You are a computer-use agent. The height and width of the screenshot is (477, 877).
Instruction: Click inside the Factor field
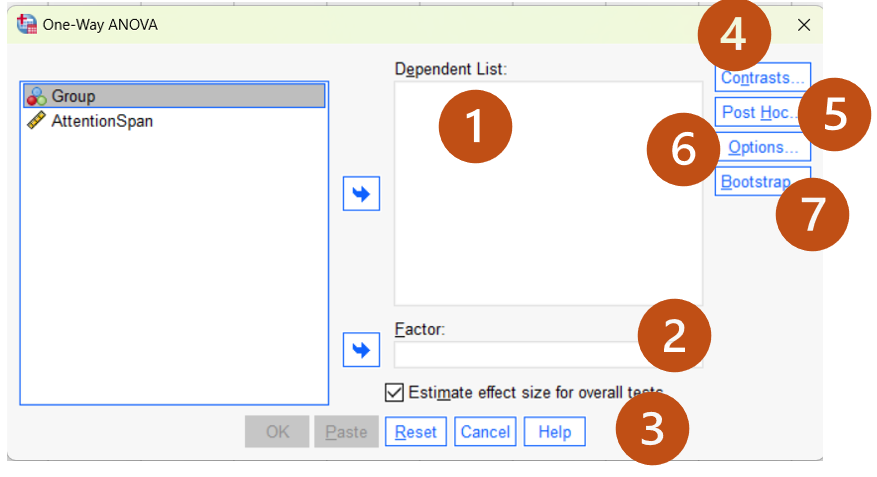[517, 355]
